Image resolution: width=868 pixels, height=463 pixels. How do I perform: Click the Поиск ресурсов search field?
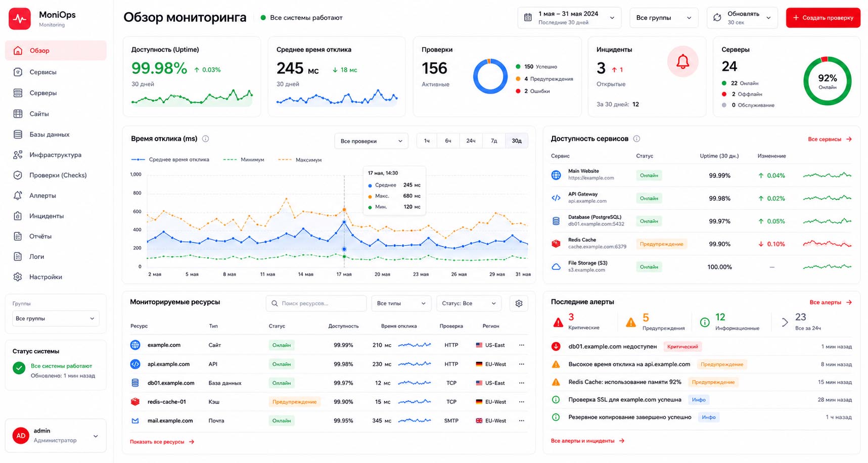tap(316, 303)
